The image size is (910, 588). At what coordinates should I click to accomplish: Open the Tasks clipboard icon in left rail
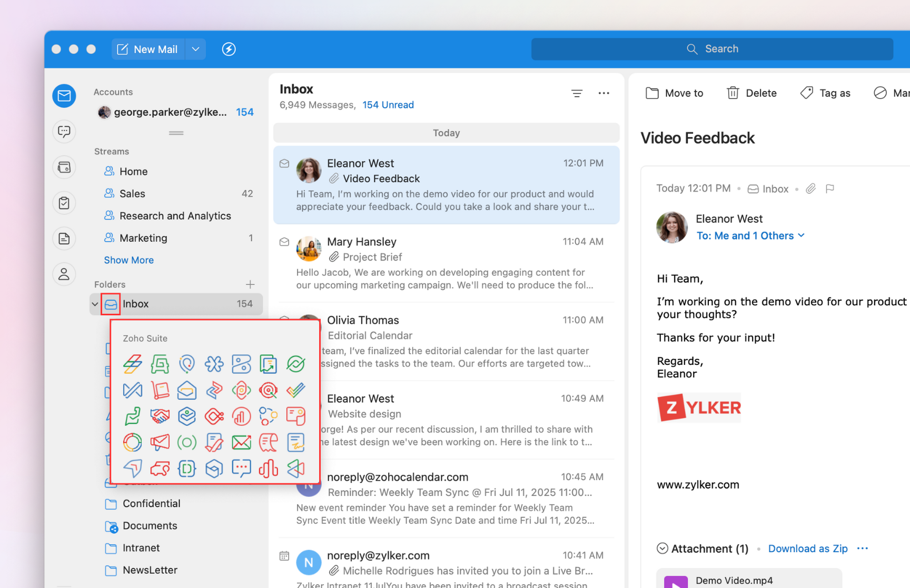coord(64,203)
